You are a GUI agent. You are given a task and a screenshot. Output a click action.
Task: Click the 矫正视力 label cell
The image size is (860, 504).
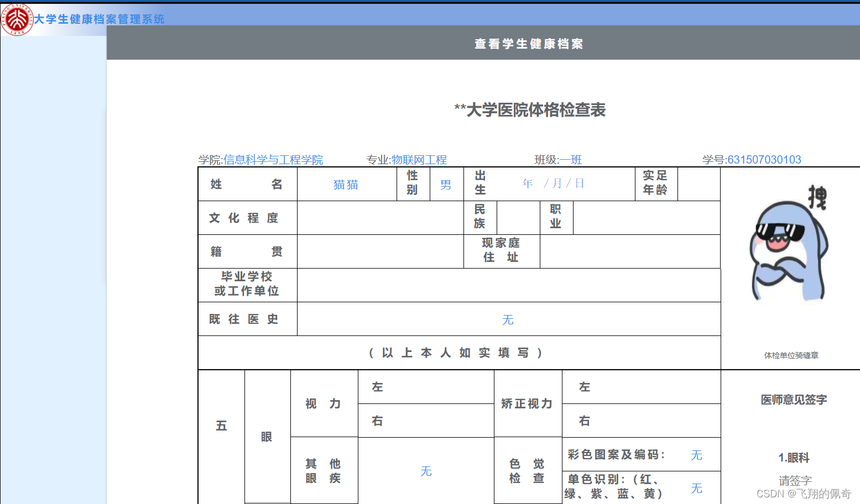528,403
